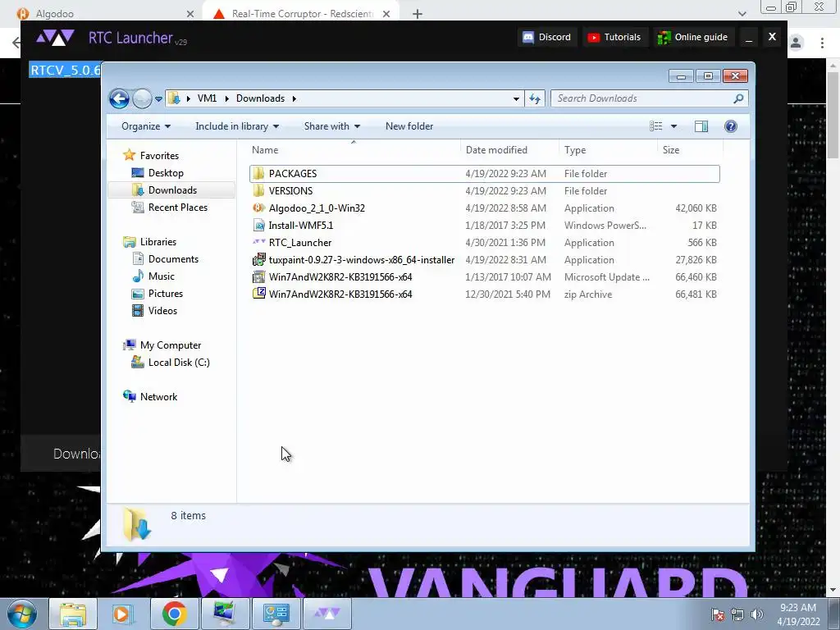Open Recent Places in navigation pane
This screenshot has width=840, height=630.
[x=169, y=208]
